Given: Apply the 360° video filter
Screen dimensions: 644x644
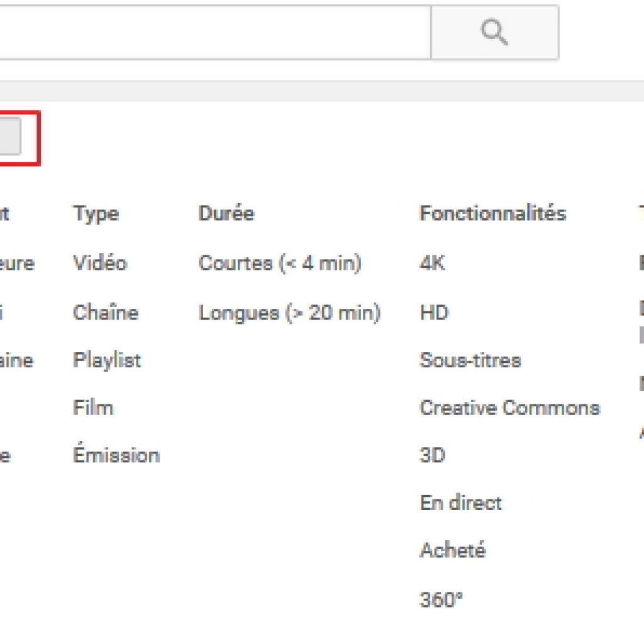Looking at the screenshot, I should (x=441, y=599).
